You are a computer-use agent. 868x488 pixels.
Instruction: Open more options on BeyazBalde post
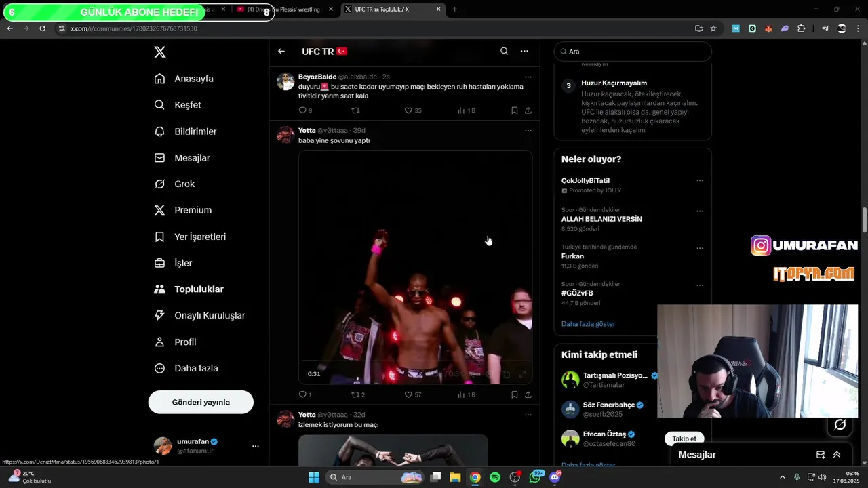528,77
